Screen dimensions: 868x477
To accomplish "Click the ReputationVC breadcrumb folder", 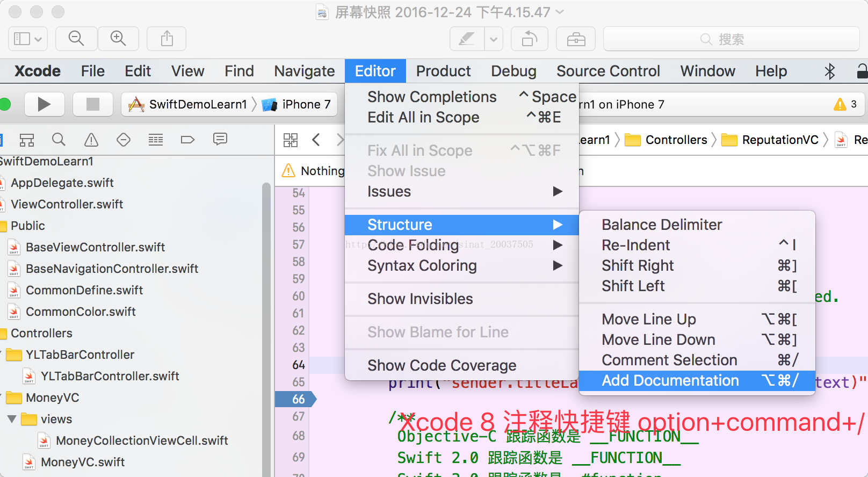I will tap(770, 140).
